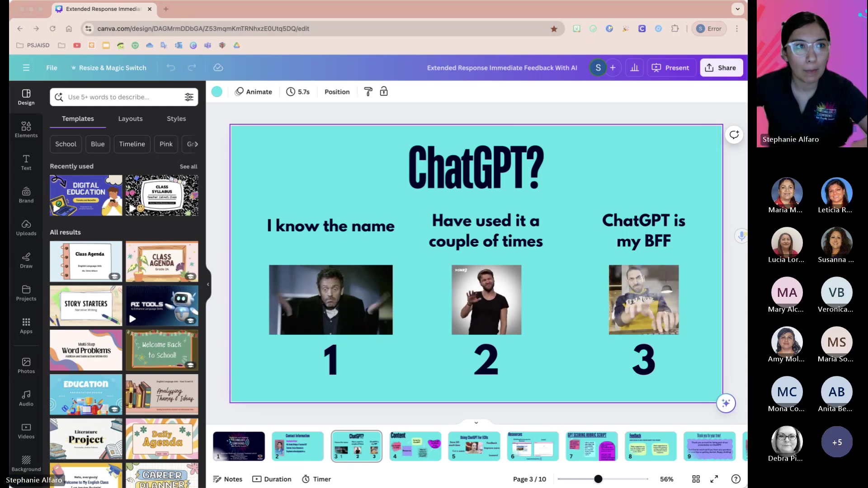This screenshot has width=868, height=488.
Task: Collapse the side panel handle
Action: 208,284
